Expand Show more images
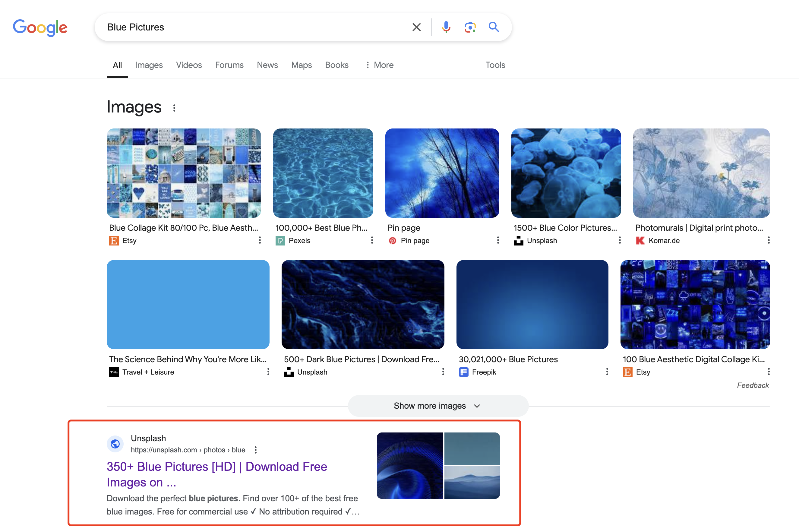Screen dimensions: 799x532 point(438,406)
